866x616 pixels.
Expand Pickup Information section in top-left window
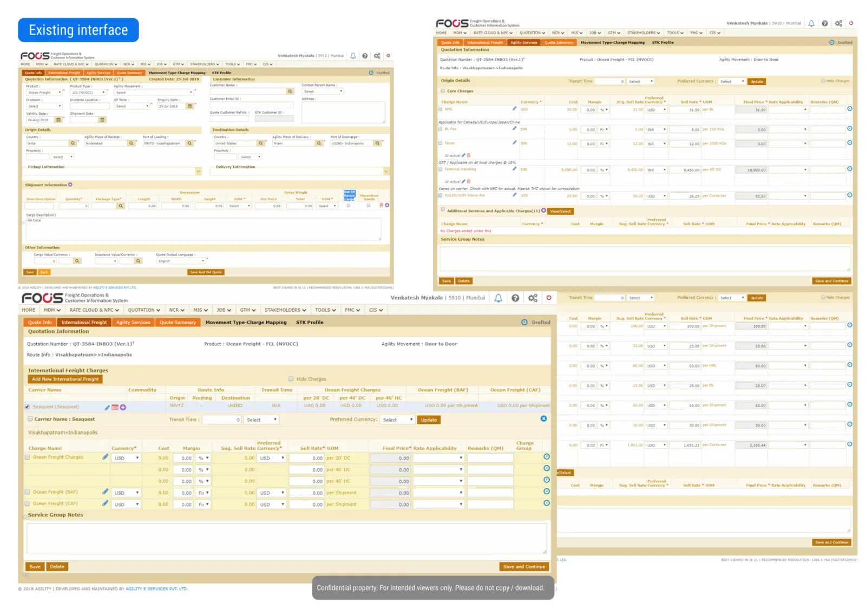point(198,172)
